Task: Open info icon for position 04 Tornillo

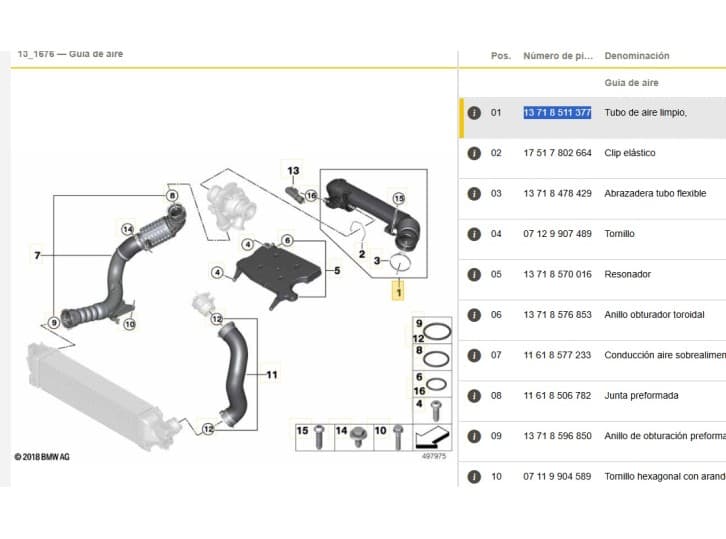Action: [x=474, y=234]
